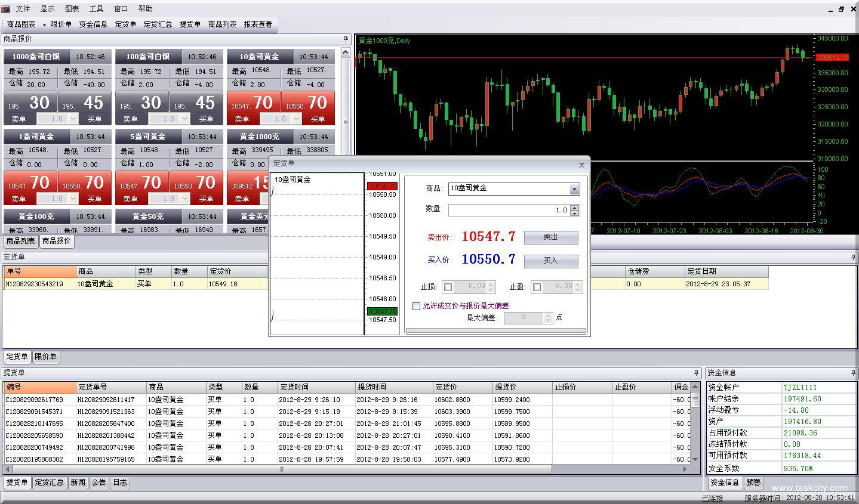
Task: Click the 定货日期 column header
Action: point(726,271)
